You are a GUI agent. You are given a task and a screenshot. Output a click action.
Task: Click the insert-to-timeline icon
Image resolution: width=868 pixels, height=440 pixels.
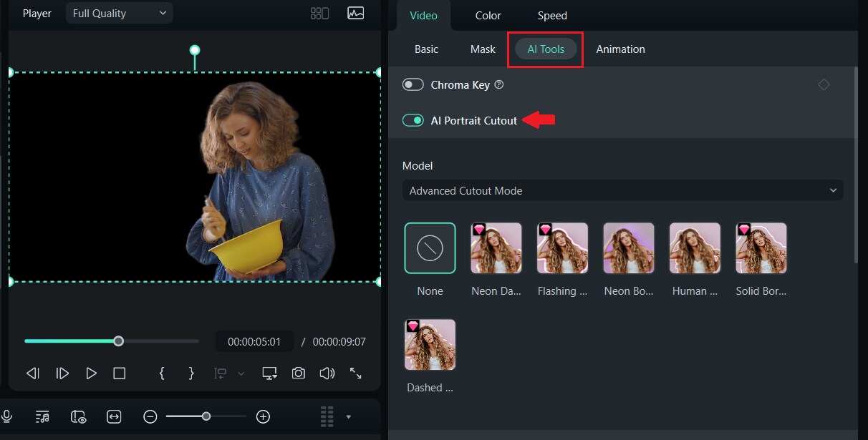coord(221,373)
